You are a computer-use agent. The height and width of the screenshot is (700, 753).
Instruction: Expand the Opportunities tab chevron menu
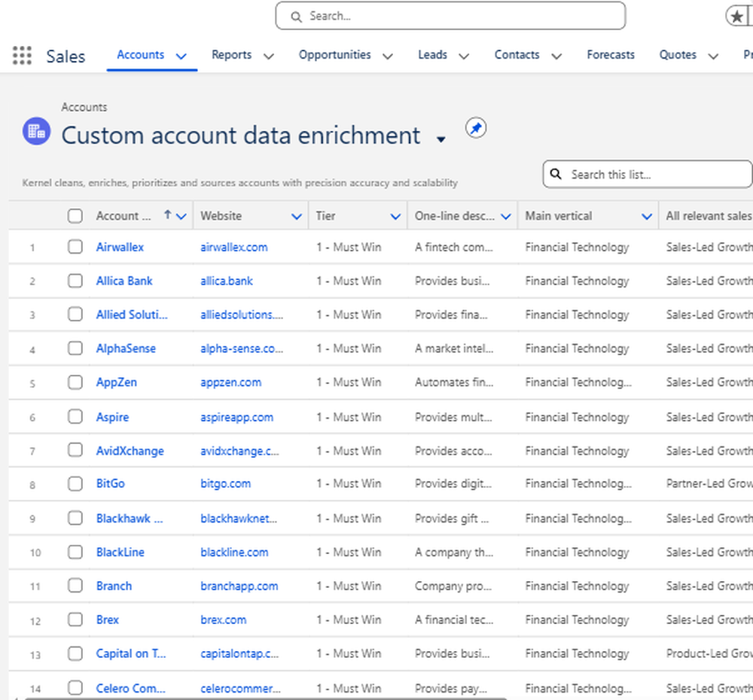pyautogui.click(x=388, y=56)
